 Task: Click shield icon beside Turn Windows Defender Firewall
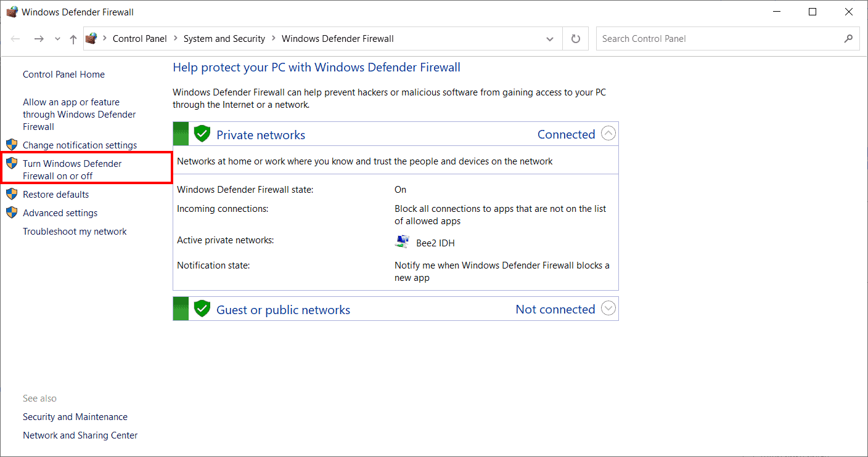tap(12, 163)
